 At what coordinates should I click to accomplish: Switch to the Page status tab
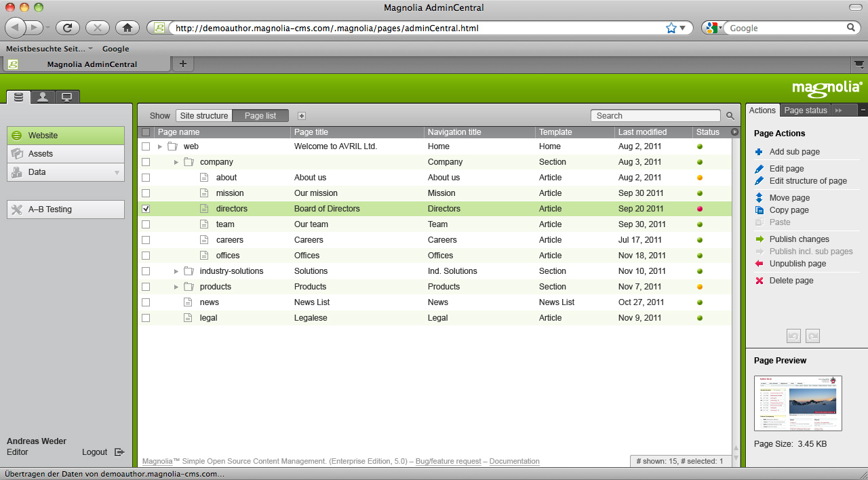tap(805, 111)
